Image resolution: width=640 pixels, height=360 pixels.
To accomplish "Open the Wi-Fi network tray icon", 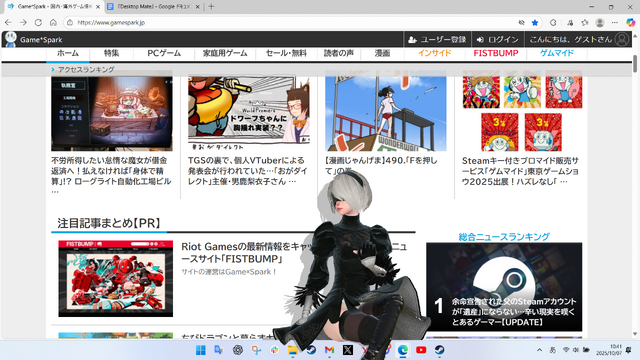I will (x=566, y=350).
